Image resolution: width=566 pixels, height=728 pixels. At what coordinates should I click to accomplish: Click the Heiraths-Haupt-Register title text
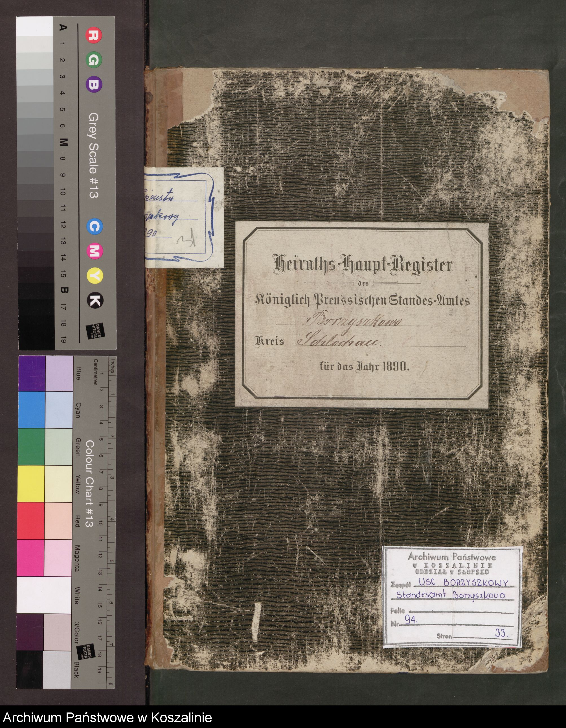(x=362, y=265)
